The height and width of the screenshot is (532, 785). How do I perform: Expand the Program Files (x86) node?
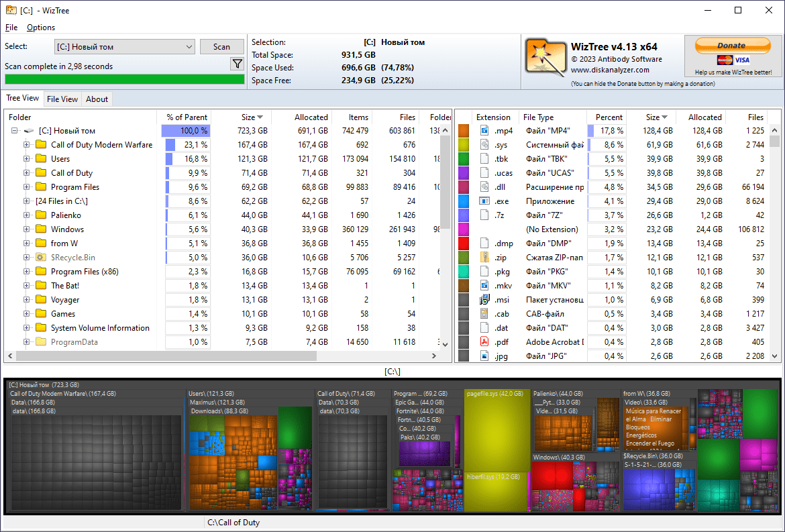26,271
